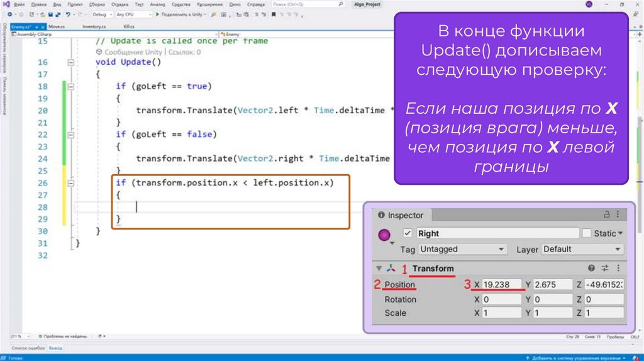Toggle the active checkbox next to Right
The image size is (644, 361).
408,233
